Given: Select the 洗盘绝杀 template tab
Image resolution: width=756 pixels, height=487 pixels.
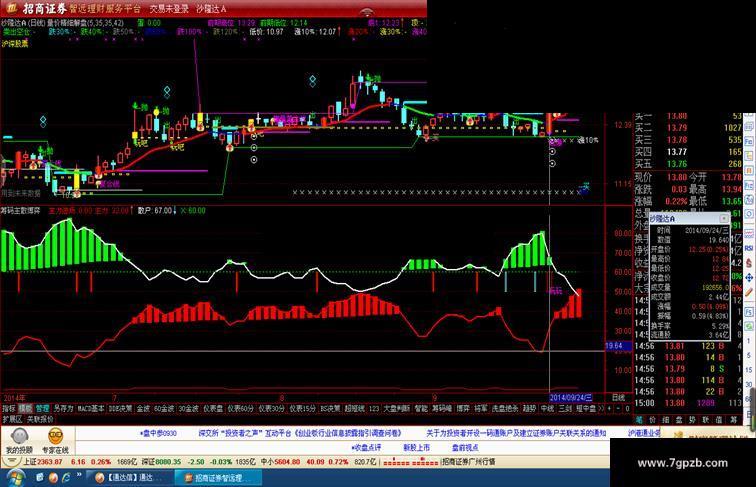Looking at the screenshot, I should [505, 408].
